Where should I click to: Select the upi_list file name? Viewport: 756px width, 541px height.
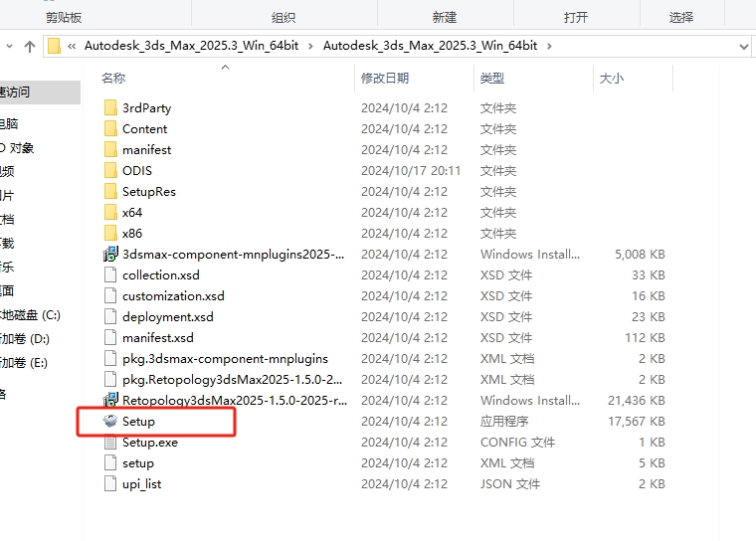pos(141,484)
